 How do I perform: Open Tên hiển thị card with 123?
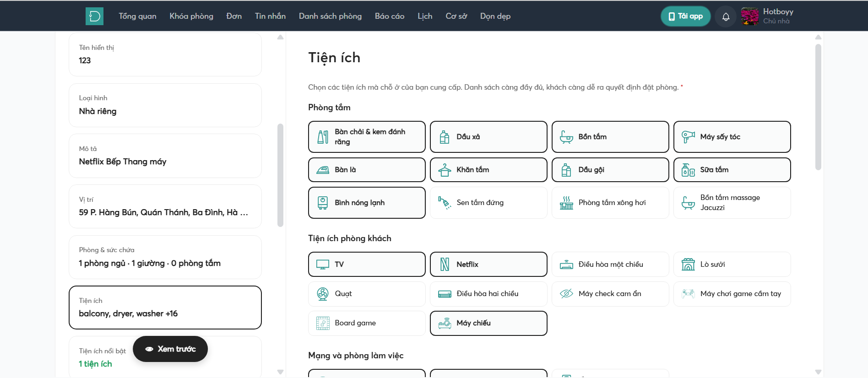tap(165, 54)
